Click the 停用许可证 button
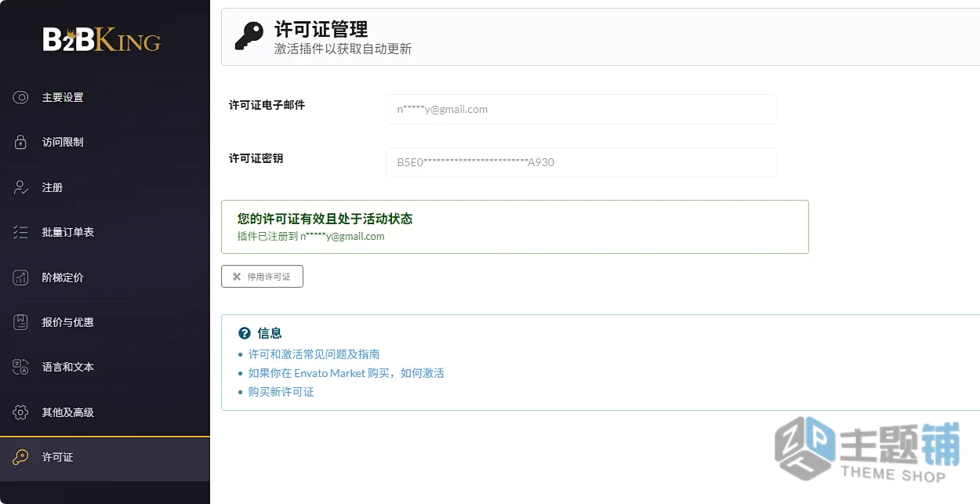This screenshot has width=980, height=504. click(262, 277)
